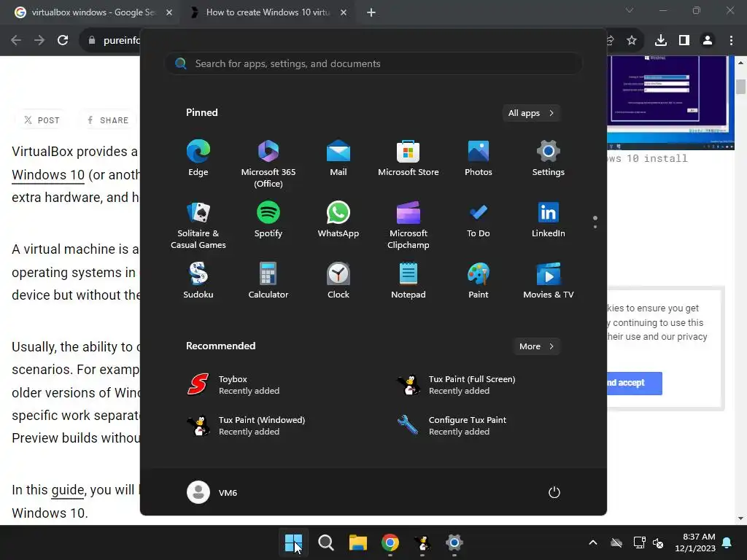Viewport: 747px width, 560px height.
Task: Click the power button in Start menu
Action: coord(554,492)
